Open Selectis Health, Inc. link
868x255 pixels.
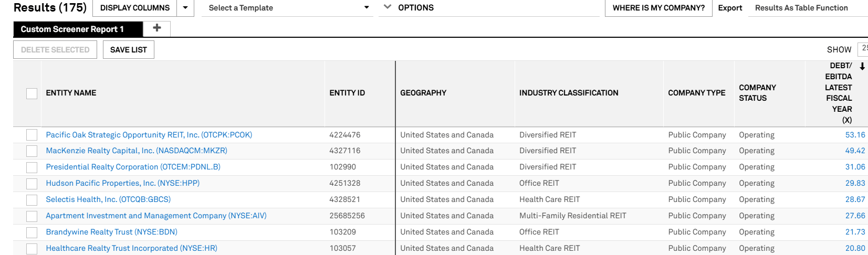click(x=108, y=199)
